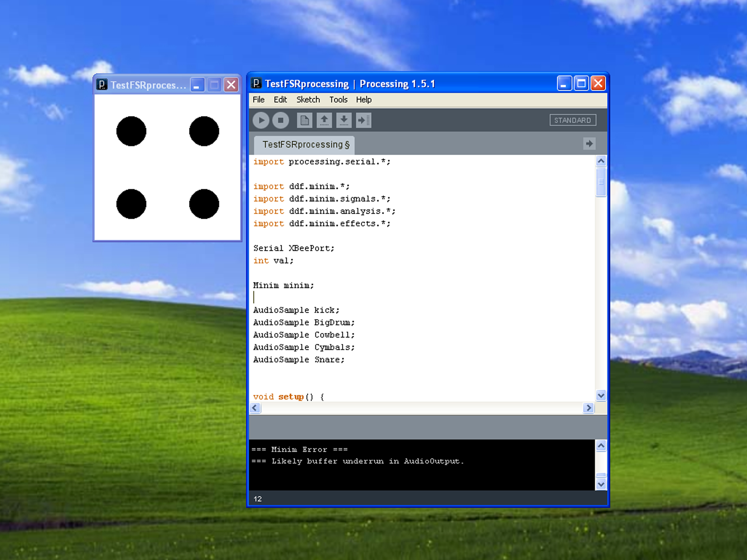This screenshot has width=747, height=560.
Task: Click editor horizontal scrollbar right arrow
Action: [x=589, y=408]
